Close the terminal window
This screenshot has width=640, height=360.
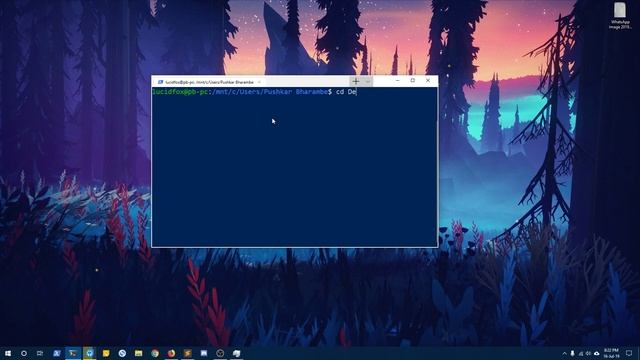[x=428, y=81]
